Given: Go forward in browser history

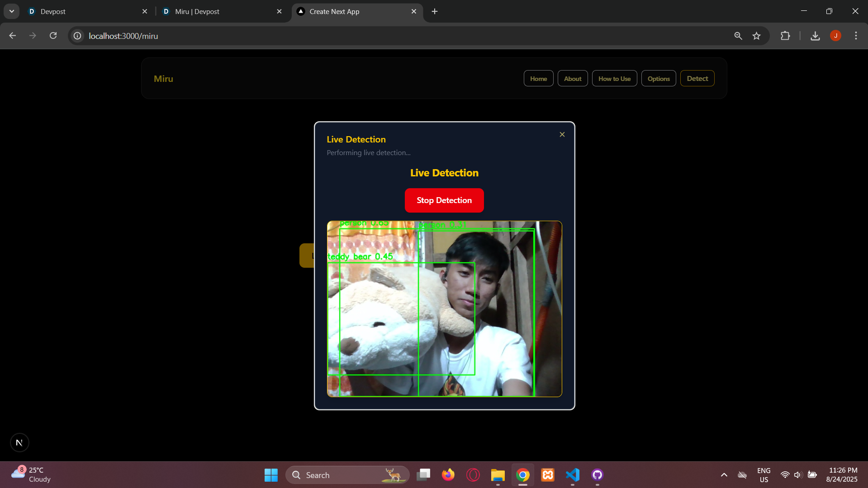Looking at the screenshot, I should (33, 36).
